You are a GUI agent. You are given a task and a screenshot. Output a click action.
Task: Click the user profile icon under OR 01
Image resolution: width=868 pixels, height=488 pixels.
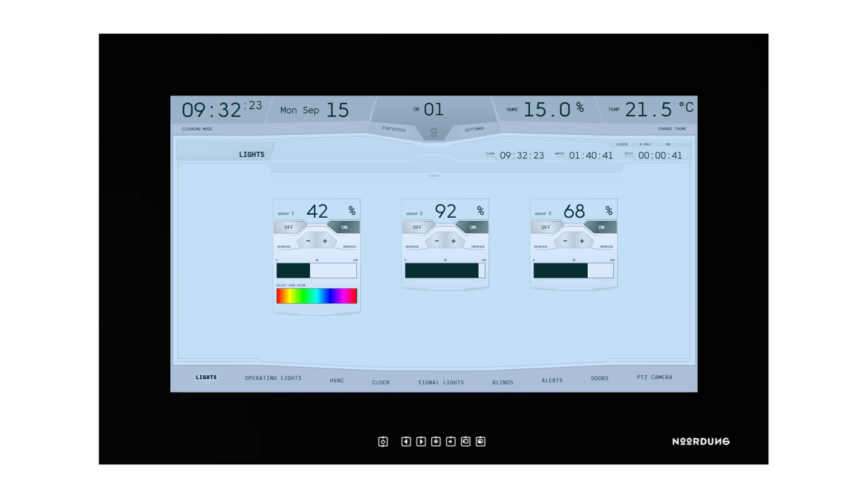pyautogui.click(x=434, y=132)
